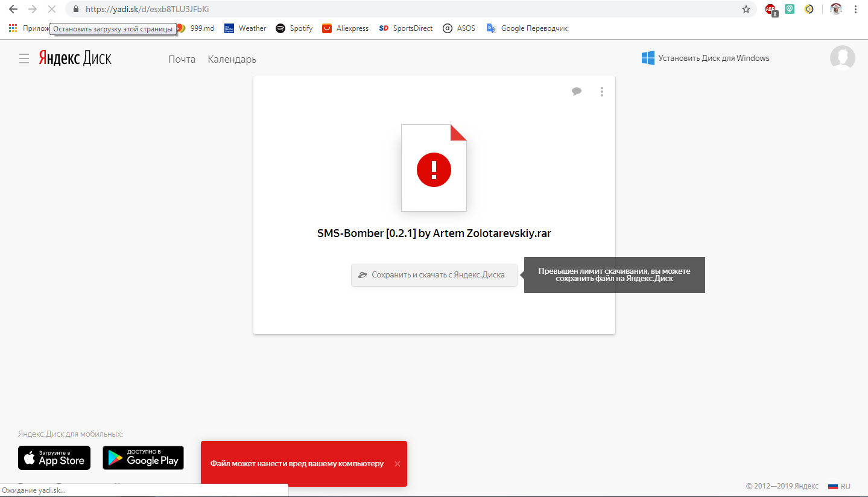Click the Яндекс Диск logo
This screenshot has width=868, height=497.
[75, 58]
